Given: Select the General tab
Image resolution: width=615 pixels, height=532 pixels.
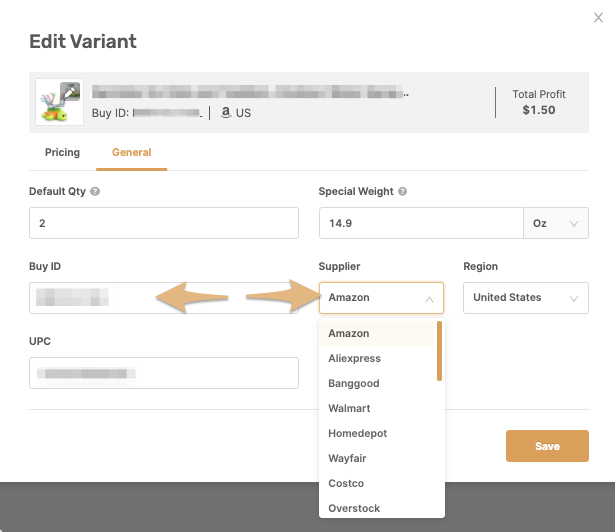Looking at the screenshot, I should (x=131, y=152).
